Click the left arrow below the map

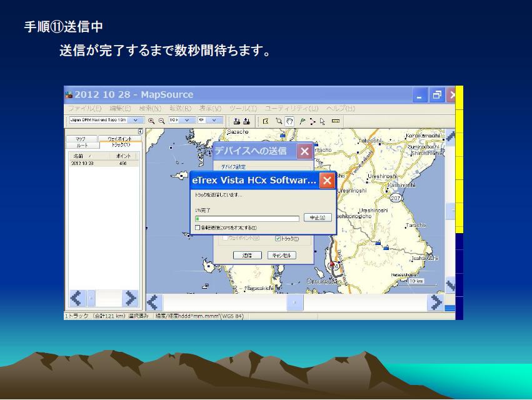[153, 302]
